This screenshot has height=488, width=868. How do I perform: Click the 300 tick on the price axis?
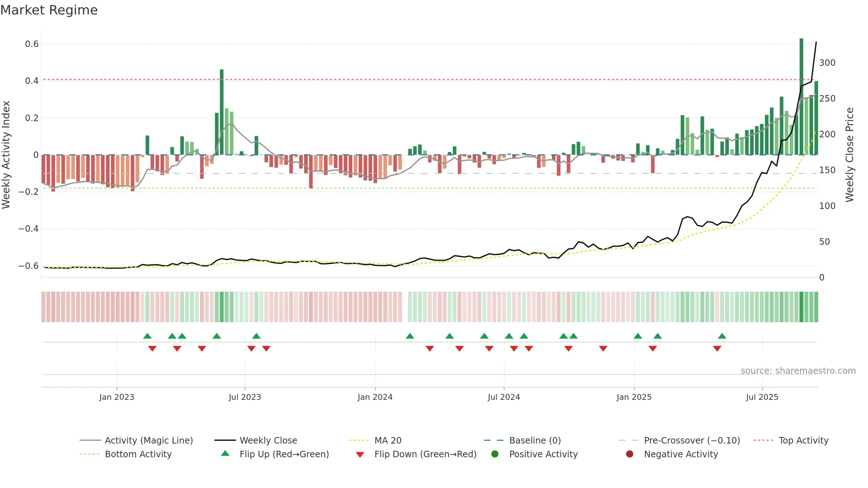point(827,63)
